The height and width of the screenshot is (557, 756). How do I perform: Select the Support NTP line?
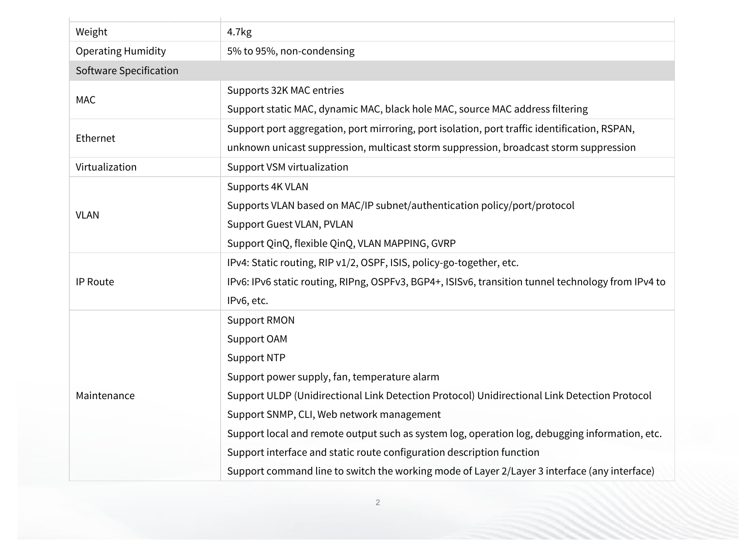(256, 358)
